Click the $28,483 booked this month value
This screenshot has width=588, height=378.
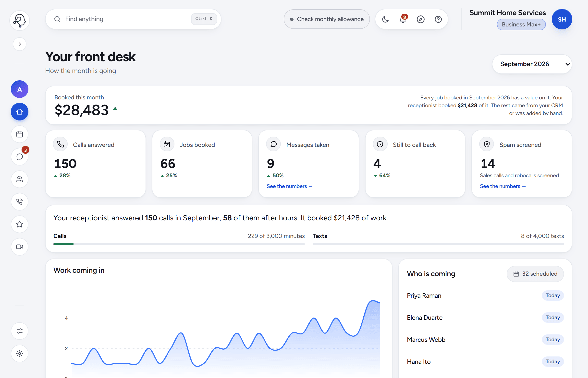pos(82,110)
